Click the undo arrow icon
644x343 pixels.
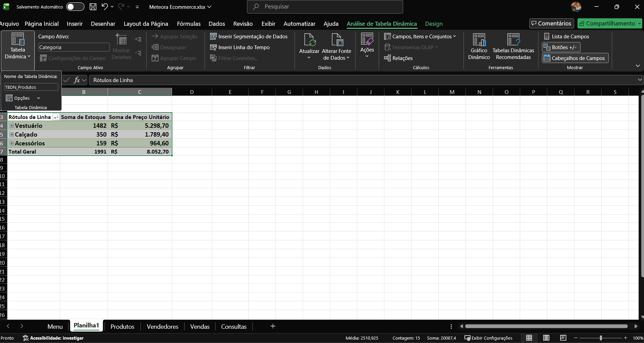[x=105, y=7]
